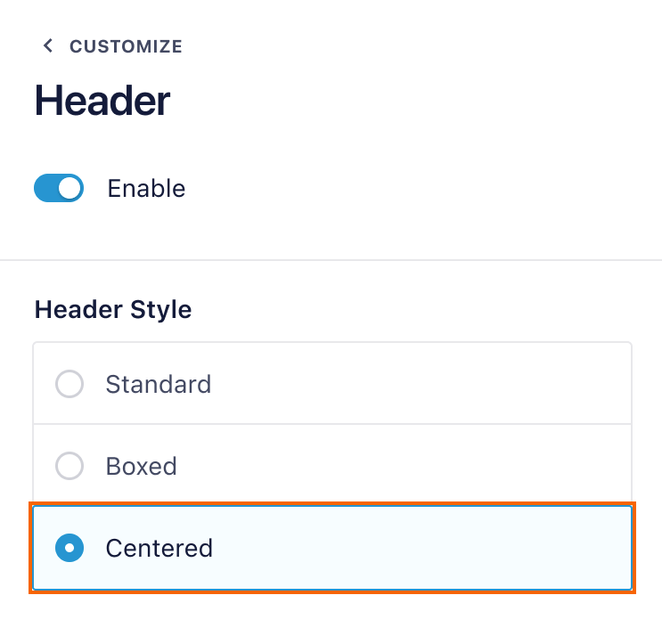Click the back chevron arrow icon
The image size is (662, 644).
[48, 46]
